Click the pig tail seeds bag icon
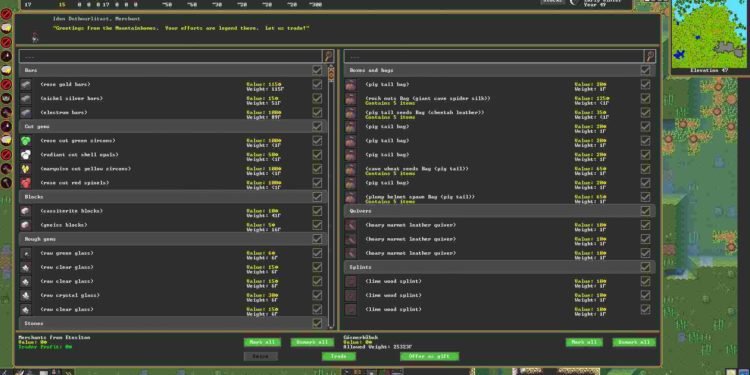Viewport: 750px width, 375px height. (351, 112)
